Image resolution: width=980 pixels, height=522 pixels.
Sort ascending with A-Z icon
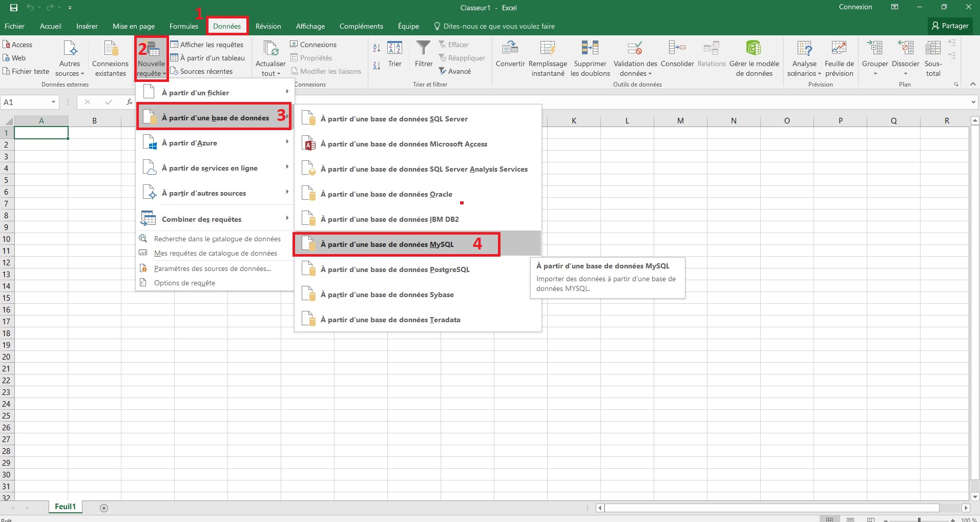[x=377, y=48]
